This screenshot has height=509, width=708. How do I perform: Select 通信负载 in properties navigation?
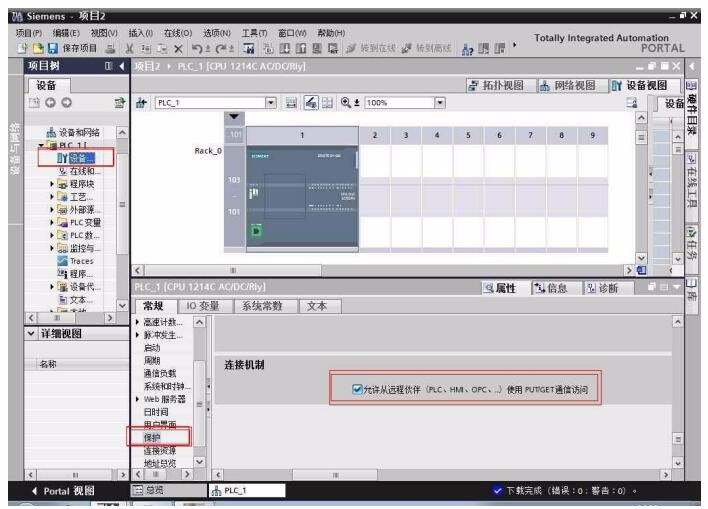point(160,374)
